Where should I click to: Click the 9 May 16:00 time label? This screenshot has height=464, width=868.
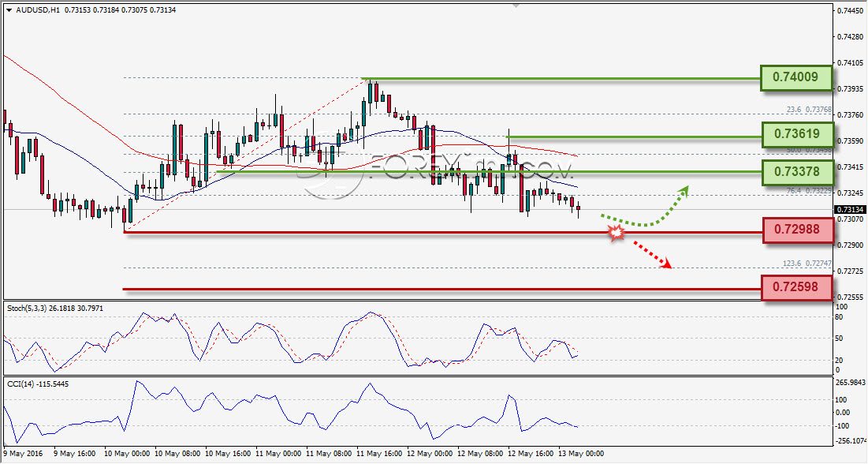pyautogui.click(x=75, y=454)
